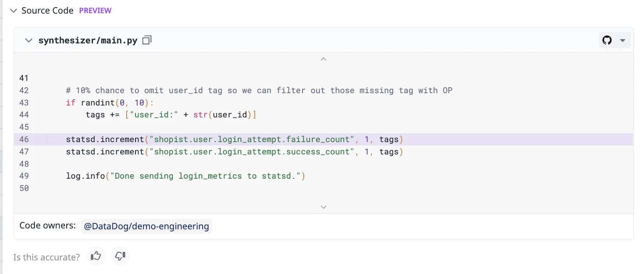Click the failure_count statsd.increment code line
This screenshot has width=644, height=274.
(234, 140)
